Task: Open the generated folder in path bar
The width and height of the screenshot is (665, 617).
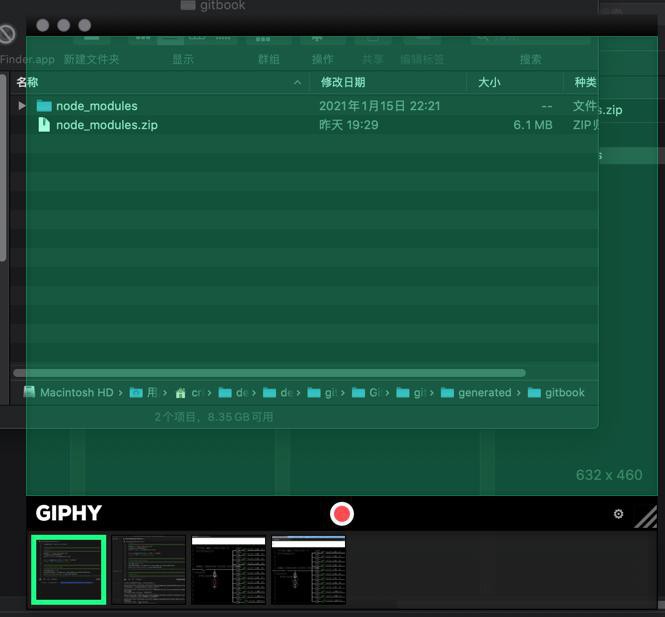Action: [x=476, y=393]
